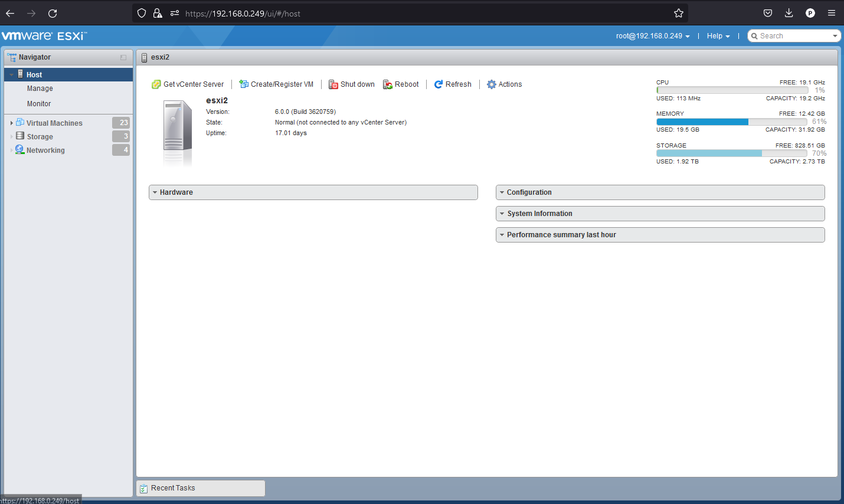Open Storage in the Navigator
This screenshot has width=844, height=504.
40,137
